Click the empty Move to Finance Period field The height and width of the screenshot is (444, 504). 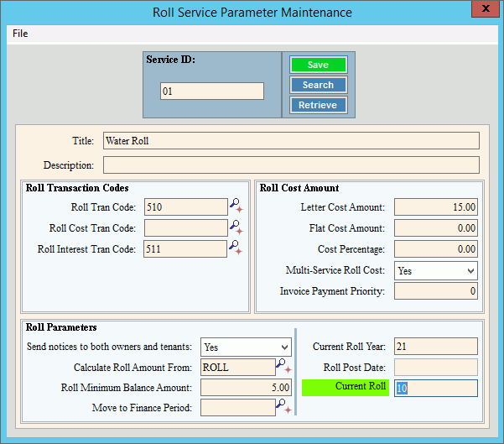click(238, 408)
